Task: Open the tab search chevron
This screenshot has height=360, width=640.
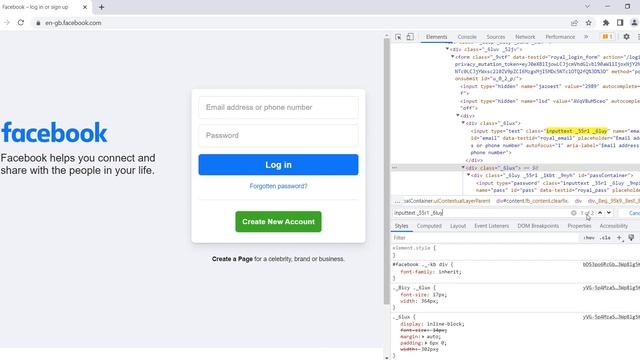Action: click(x=587, y=7)
